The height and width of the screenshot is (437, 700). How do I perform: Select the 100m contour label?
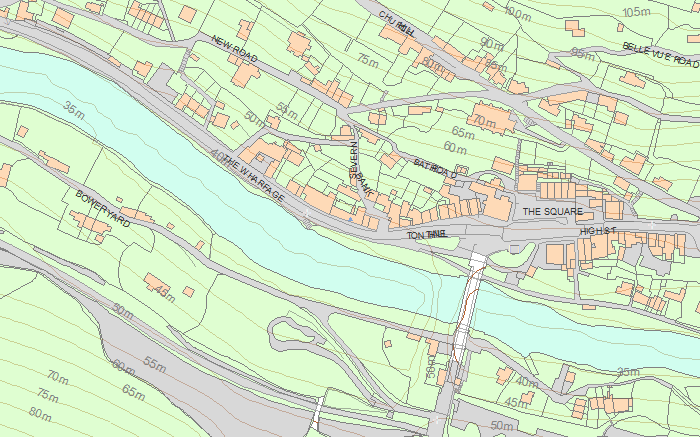[x=517, y=14]
